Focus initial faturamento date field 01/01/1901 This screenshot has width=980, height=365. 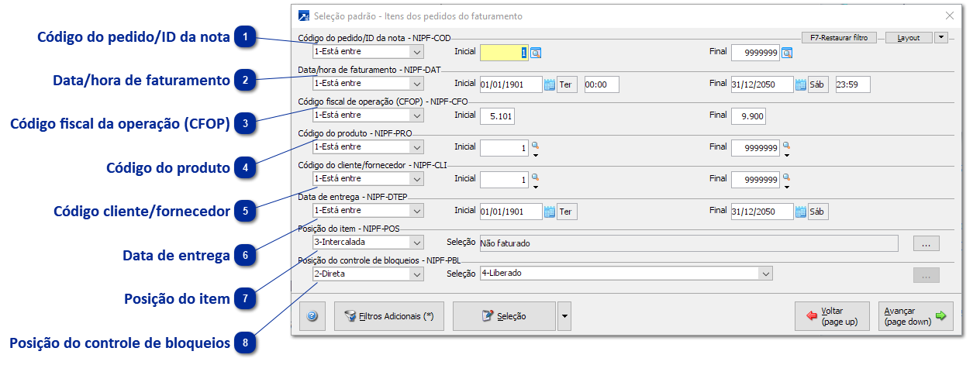(x=511, y=84)
